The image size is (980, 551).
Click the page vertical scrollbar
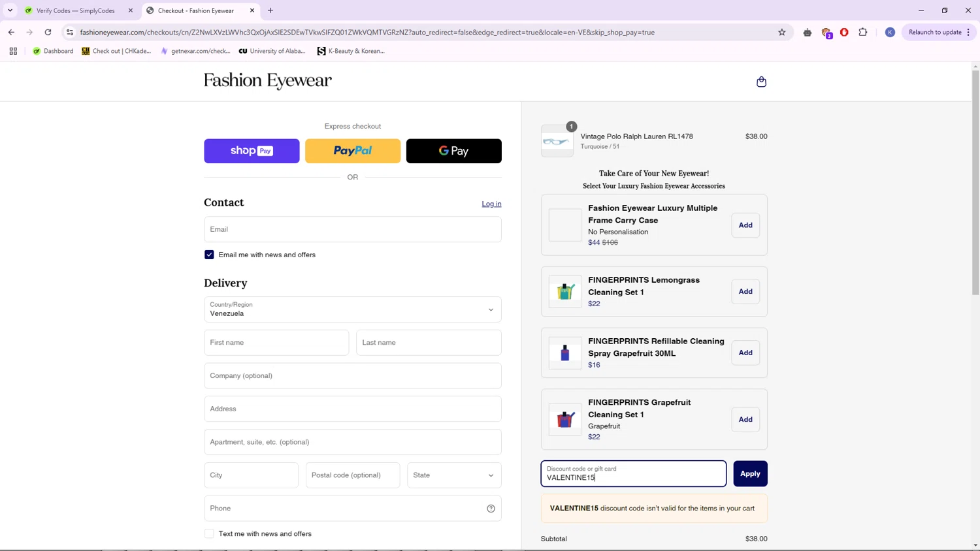pyautogui.click(x=975, y=181)
